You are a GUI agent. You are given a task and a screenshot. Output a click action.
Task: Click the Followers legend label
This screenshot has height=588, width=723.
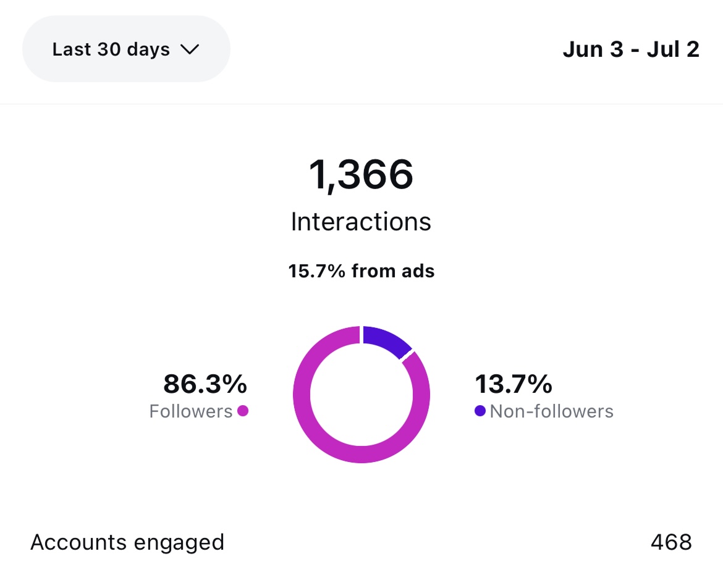(191, 411)
